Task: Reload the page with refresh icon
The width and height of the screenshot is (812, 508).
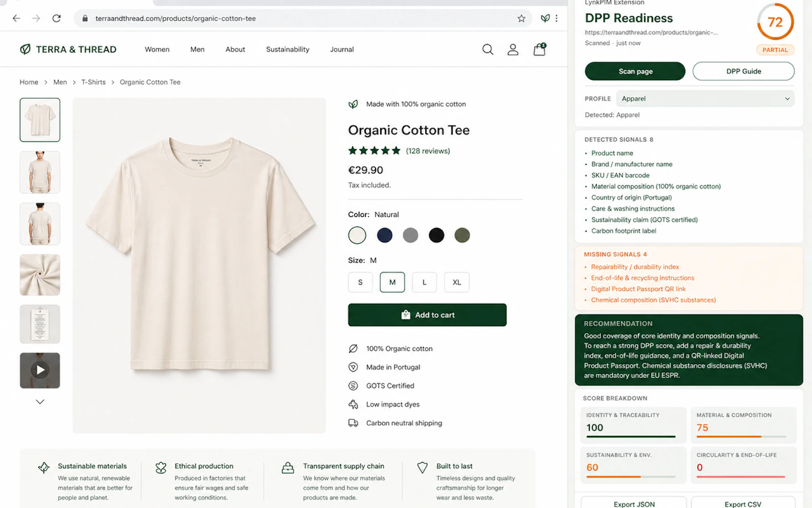Action: tap(56, 18)
